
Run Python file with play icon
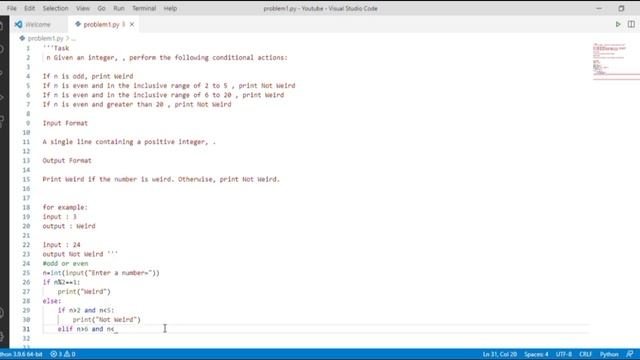tap(618, 24)
